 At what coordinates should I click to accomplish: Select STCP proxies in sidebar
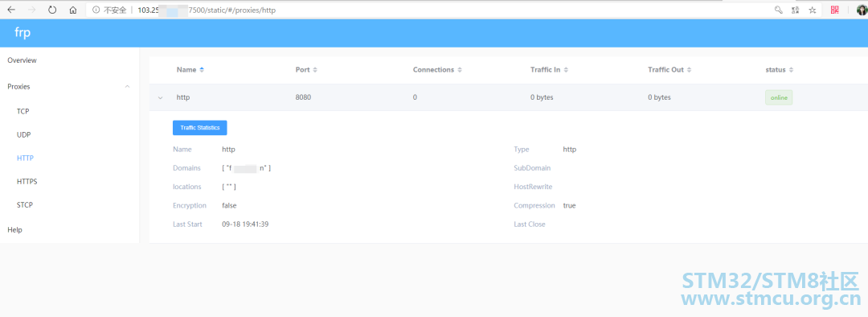pos(25,205)
